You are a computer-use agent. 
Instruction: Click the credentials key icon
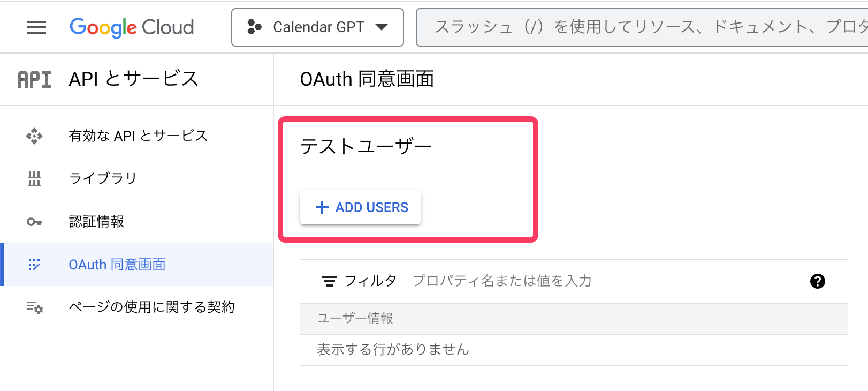pyautogui.click(x=34, y=222)
